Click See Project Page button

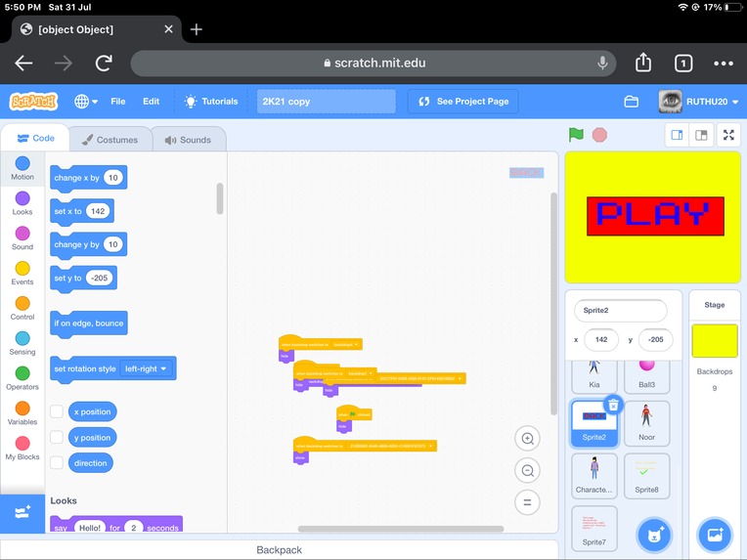pos(463,102)
